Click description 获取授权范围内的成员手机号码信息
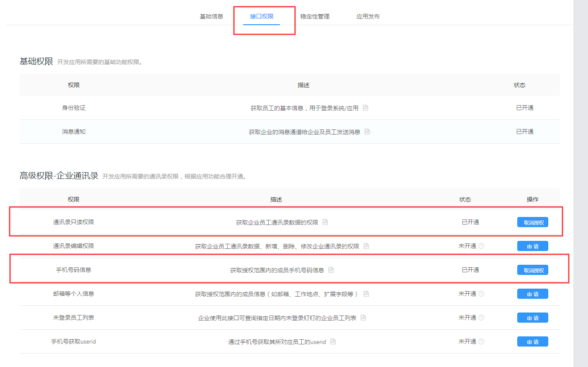The height and width of the screenshot is (367, 588). tap(277, 270)
